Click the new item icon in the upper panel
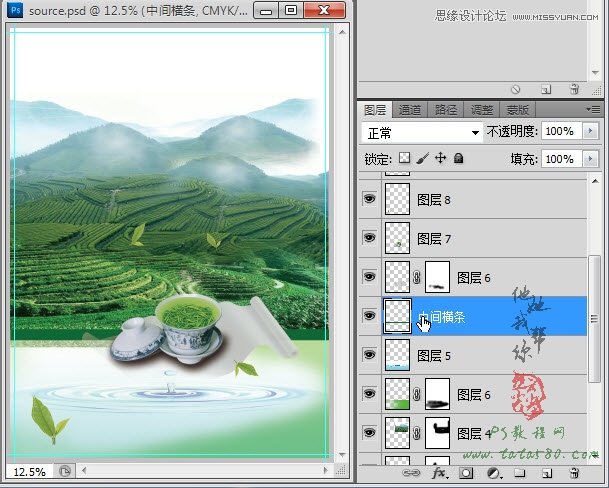The height and width of the screenshot is (488, 609). (x=546, y=89)
